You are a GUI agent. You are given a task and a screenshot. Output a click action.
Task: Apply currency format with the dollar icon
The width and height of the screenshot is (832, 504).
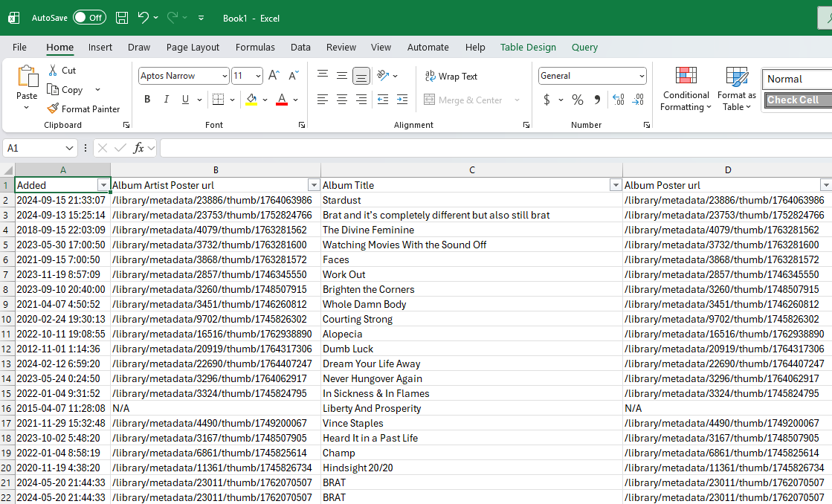(x=546, y=99)
